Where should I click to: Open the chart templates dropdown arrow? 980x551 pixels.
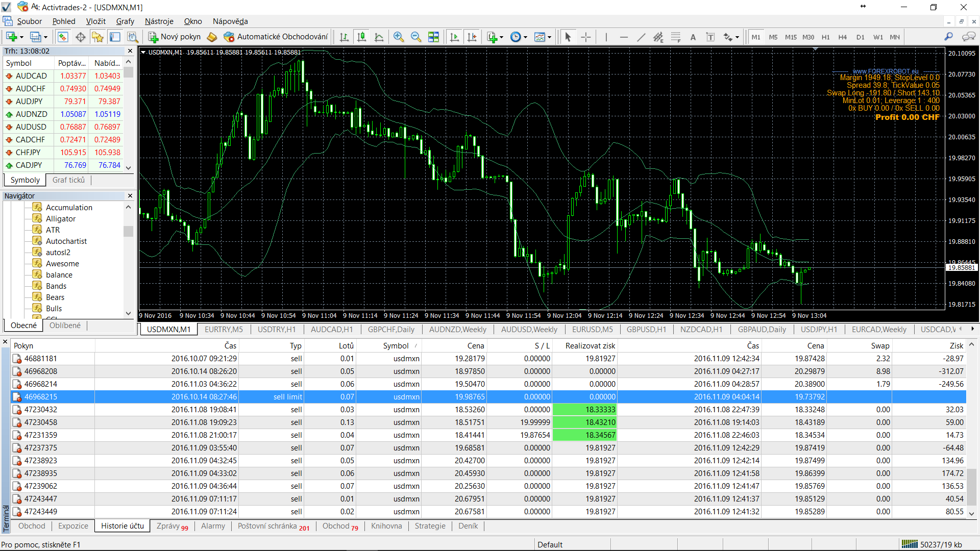click(549, 37)
